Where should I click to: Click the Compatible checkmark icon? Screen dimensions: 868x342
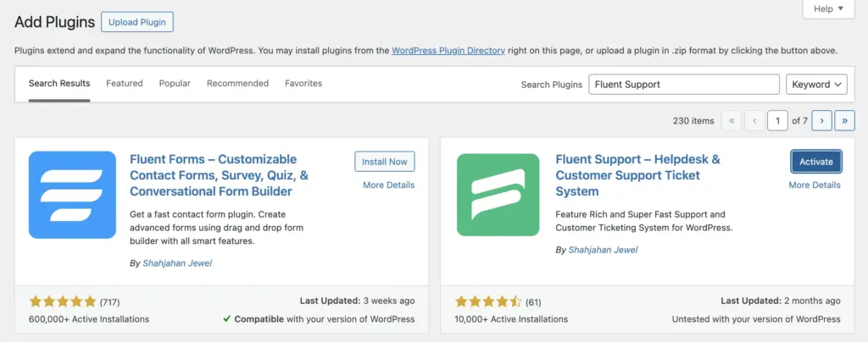click(226, 319)
